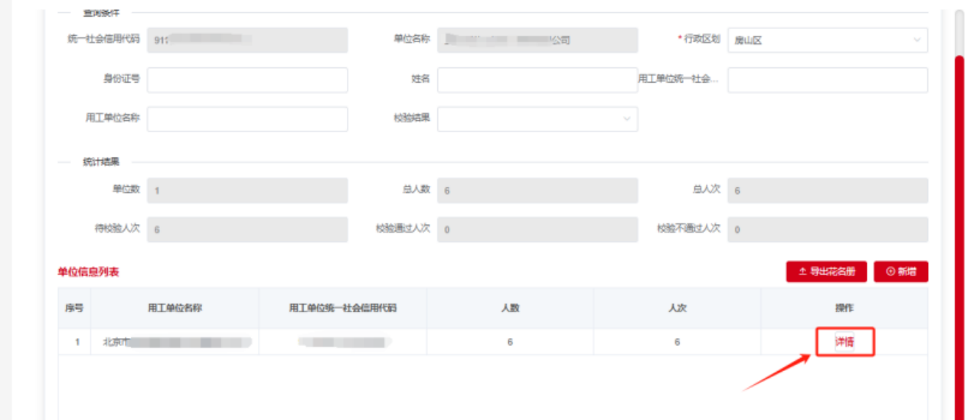Click the disabled 单位名称 field
The image size is (980, 420).
pos(537,41)
